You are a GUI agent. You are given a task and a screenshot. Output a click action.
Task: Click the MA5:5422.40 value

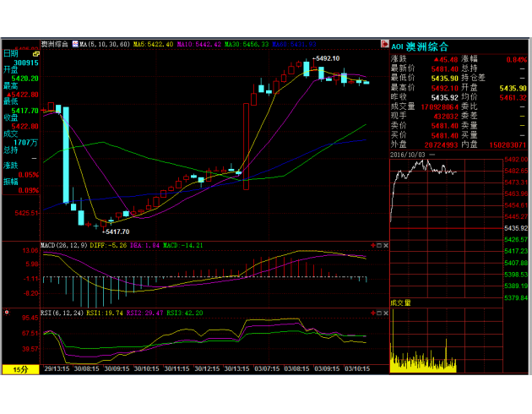(153, 44)
